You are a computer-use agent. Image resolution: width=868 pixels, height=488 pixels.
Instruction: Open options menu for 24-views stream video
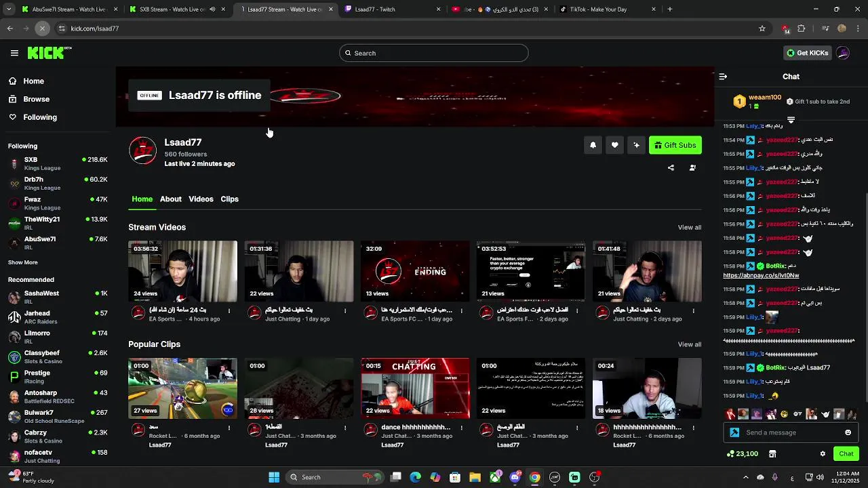pos(229,311)
